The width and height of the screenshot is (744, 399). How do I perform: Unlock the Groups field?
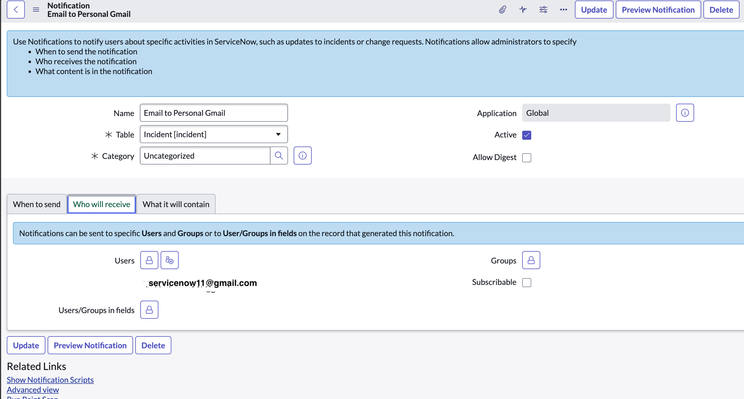coord(531,260)
